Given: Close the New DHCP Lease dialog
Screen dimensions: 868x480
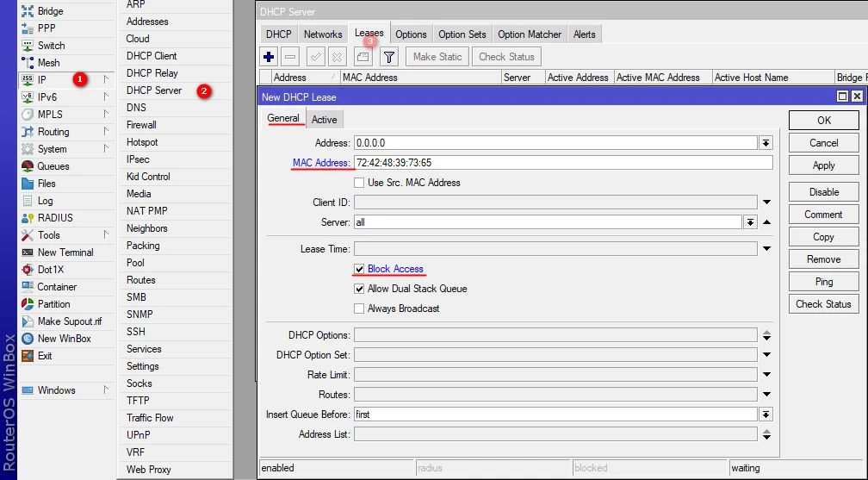Looking at the screenshot, I should 857,97.
